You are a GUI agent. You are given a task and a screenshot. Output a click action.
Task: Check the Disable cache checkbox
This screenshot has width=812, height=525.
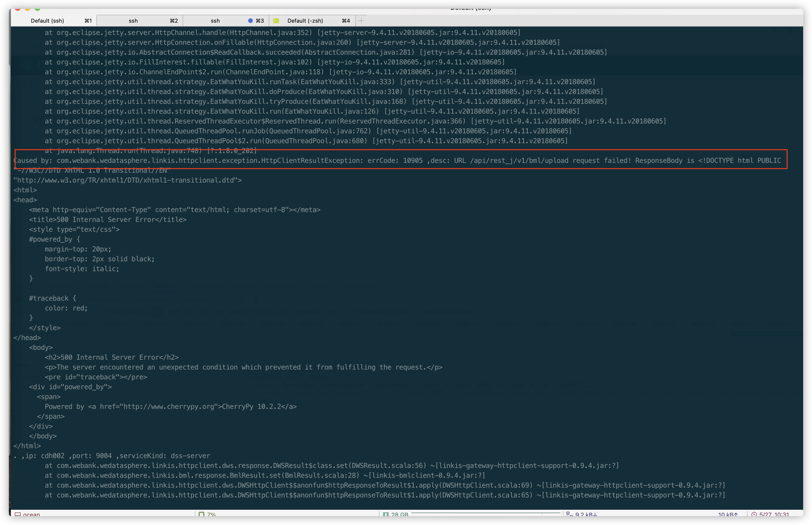(129, 299)
